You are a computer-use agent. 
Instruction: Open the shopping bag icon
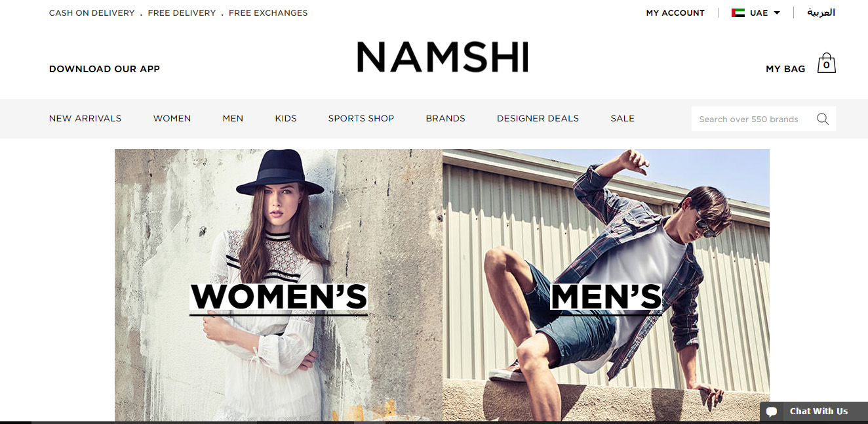tap(826, 63)
